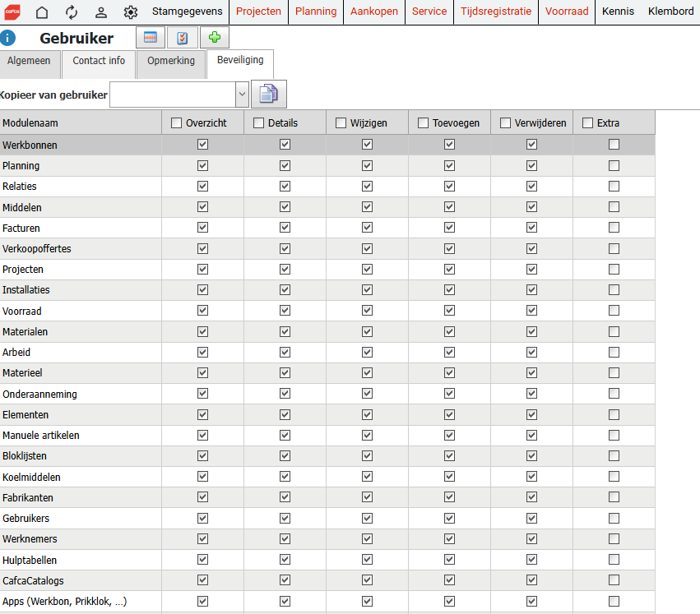
Task: Open the Service menu
Action: 429,12
